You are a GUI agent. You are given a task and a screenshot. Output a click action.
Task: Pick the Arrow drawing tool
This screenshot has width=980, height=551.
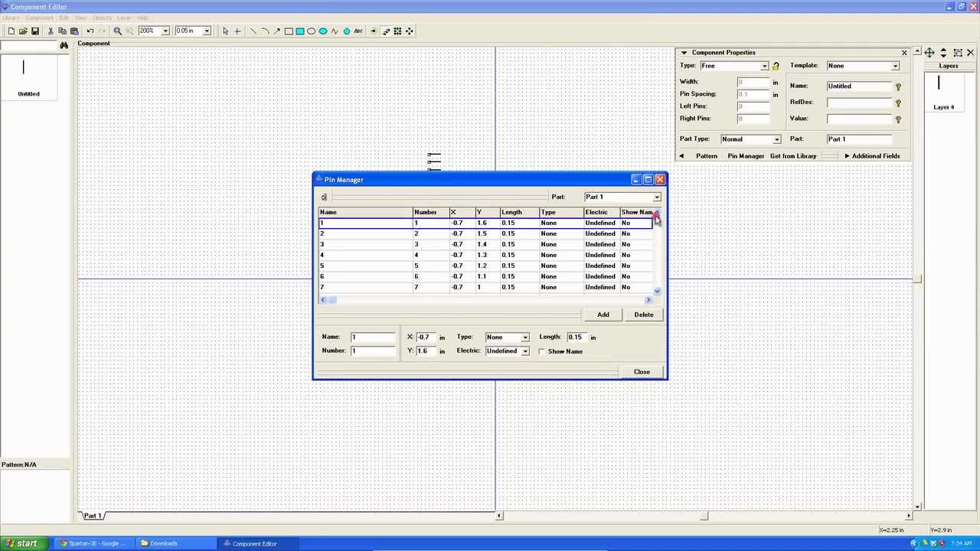pyautogui.click(x=276, y=31)
